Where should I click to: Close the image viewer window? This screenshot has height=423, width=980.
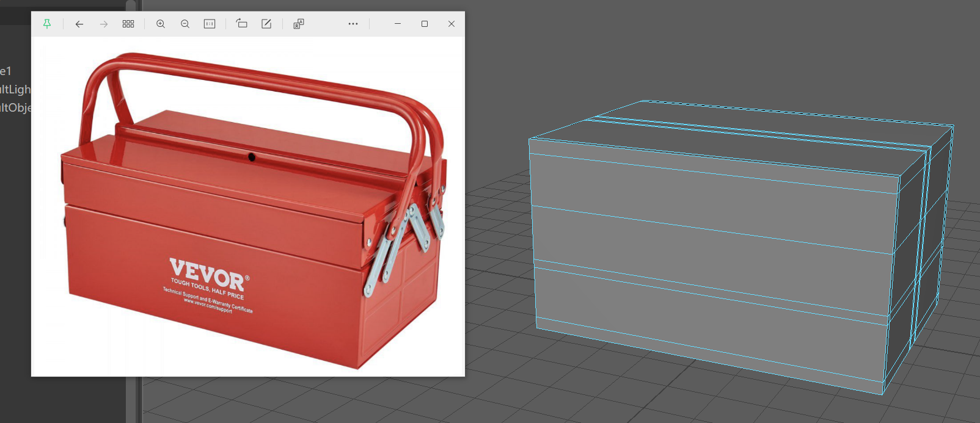[452, 24]
